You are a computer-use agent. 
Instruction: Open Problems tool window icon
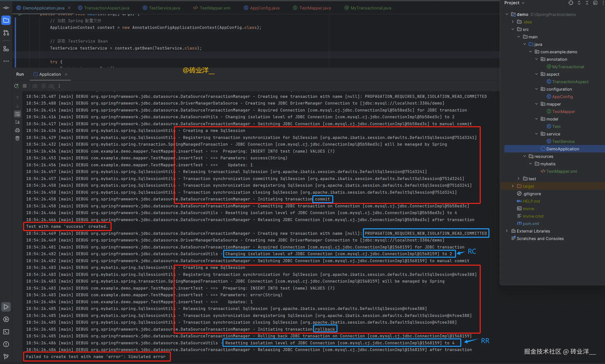pyautogui.click(x=6, y=344)
